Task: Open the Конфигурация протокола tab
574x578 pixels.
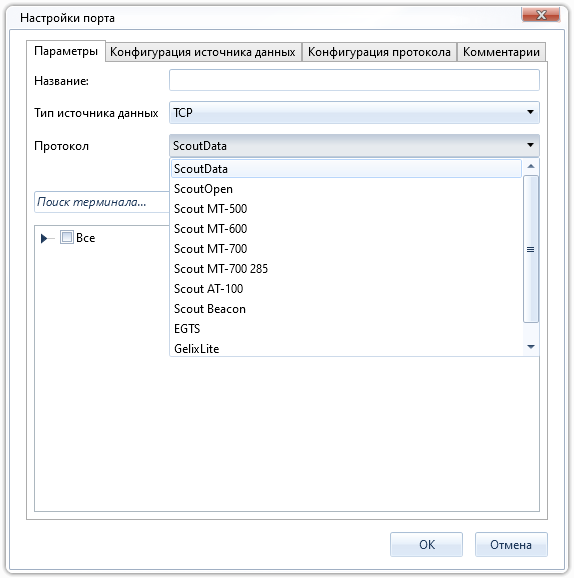Action: coord(379,52)
